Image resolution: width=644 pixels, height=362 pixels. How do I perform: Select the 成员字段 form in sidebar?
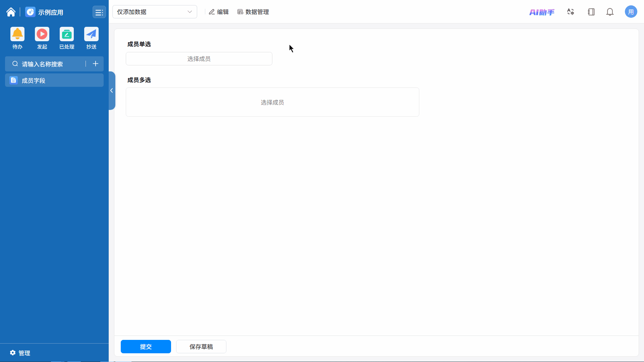click(54, 80)
